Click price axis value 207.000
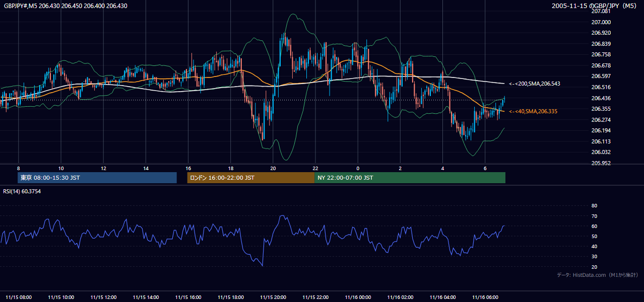This screenshot has width=644, height=302. click(601, 22)
